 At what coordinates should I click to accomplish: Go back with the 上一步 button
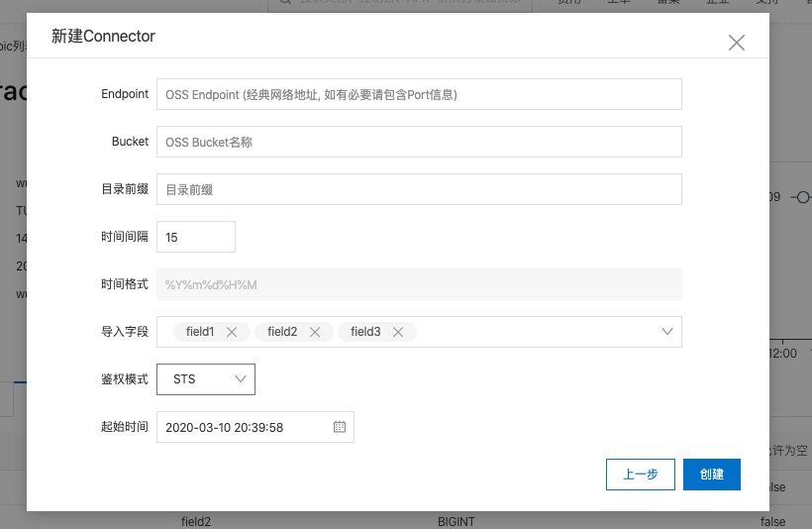(641, 475)
